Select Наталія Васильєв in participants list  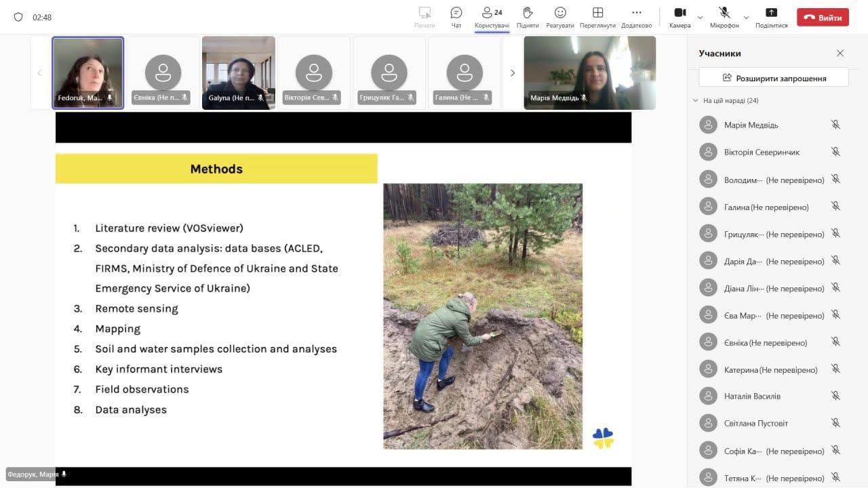[x=752, y=396]
